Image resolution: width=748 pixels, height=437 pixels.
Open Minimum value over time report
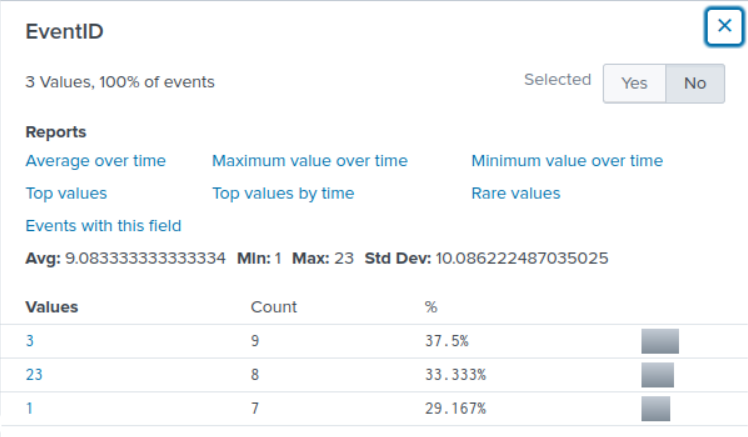(x=567, y=161)
